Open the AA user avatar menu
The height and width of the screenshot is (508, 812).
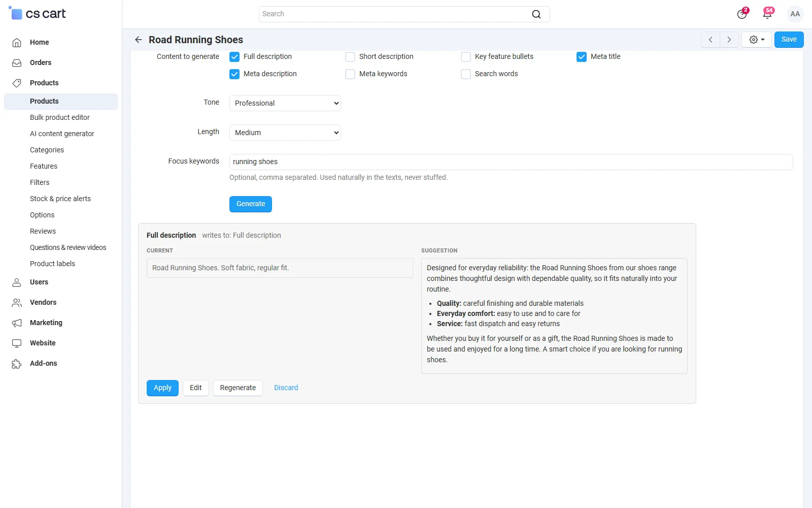[x=795, y=14]
